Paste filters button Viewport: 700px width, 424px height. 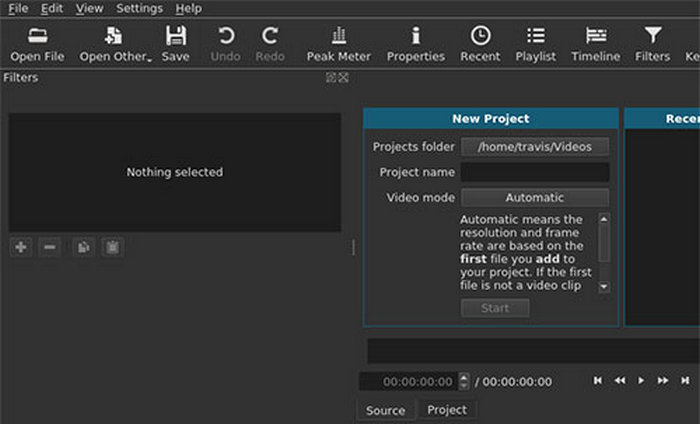pyautogui.click(x=112, y=247)
